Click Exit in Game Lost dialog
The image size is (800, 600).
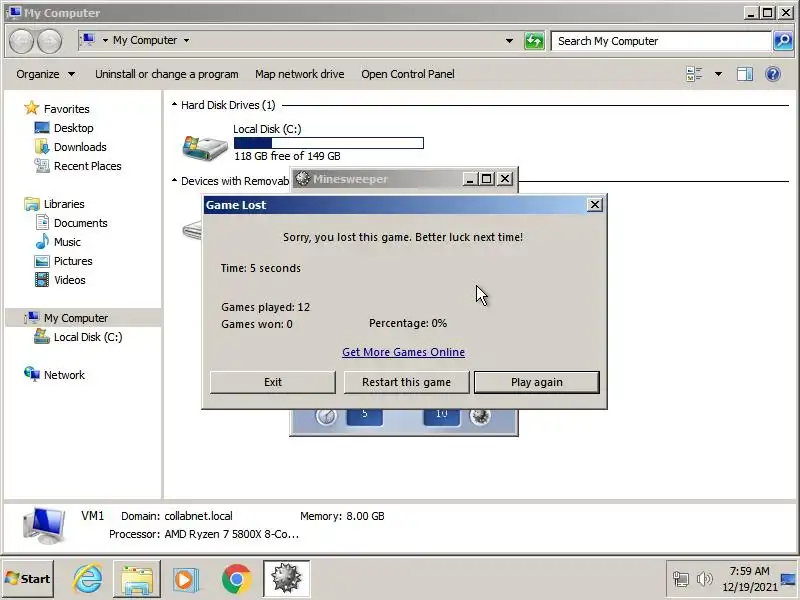tap(272, 382)
